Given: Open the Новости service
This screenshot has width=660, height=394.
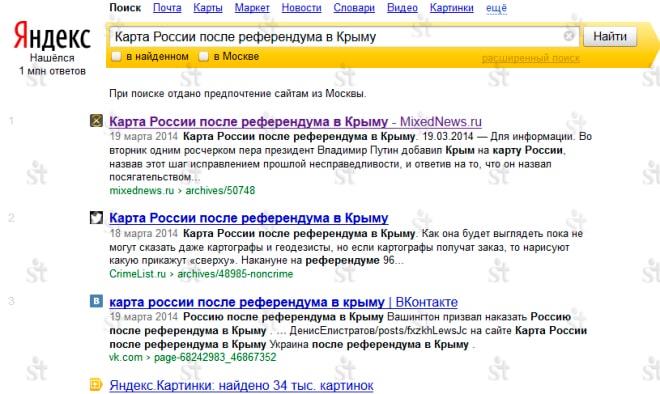Looking at the screenshot, I should click(301, 8).
